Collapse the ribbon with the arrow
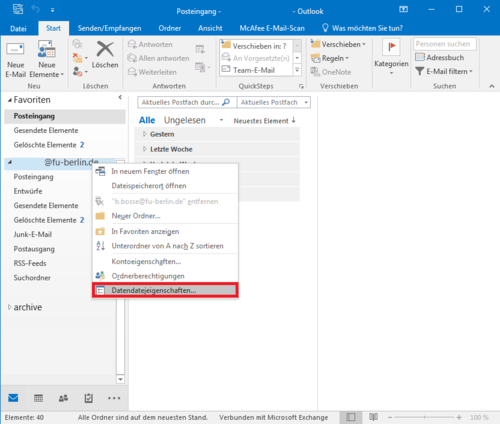 coord(492,86)
